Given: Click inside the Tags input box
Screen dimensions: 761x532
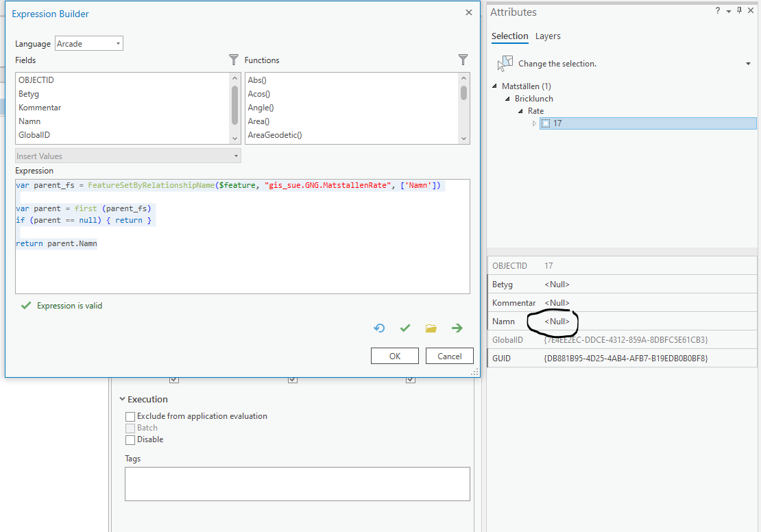Looking at the screenshot, I should tap(297, 484).
